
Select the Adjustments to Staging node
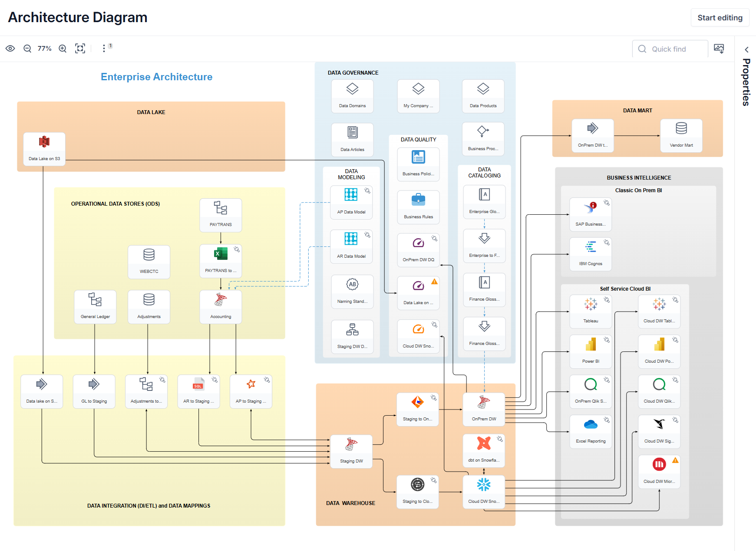146,391
